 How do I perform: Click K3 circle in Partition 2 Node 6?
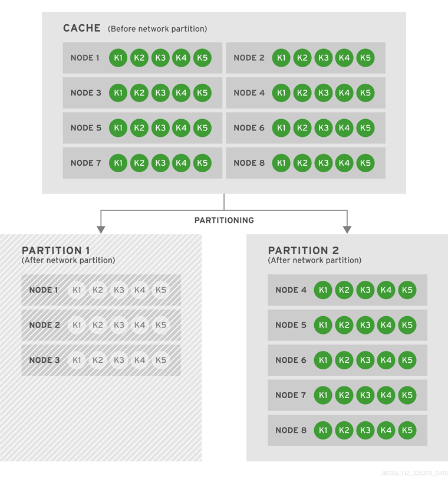point(365,360)
